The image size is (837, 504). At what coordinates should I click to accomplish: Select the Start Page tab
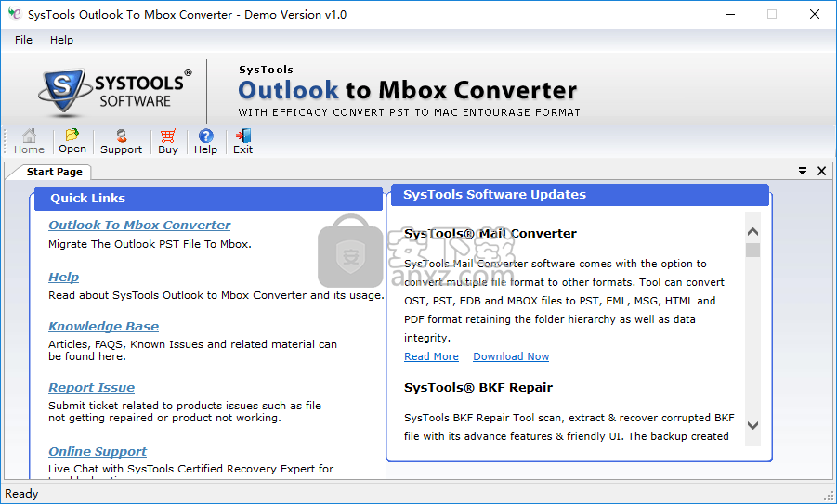55,172
